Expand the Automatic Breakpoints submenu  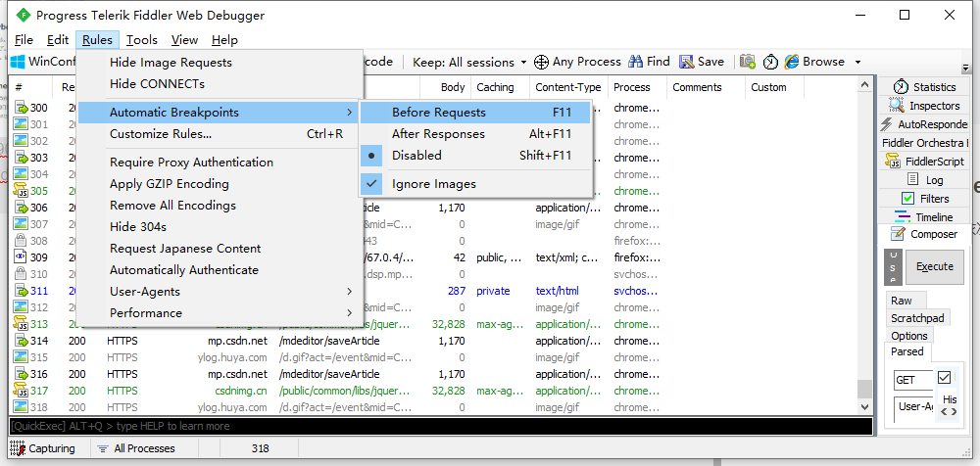point(220,113)
